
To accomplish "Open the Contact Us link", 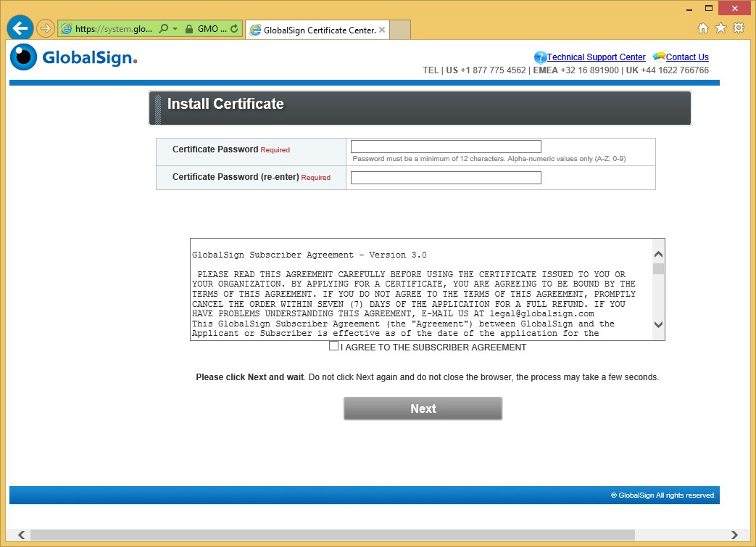I will [x=686, y=57].
